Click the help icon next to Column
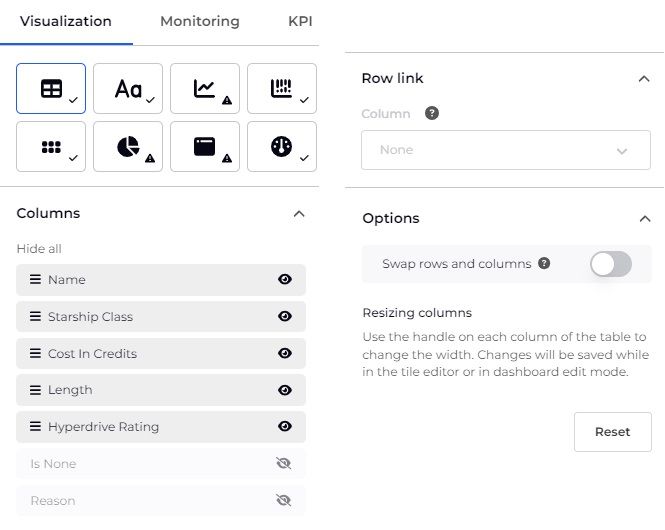 (432, 113)
